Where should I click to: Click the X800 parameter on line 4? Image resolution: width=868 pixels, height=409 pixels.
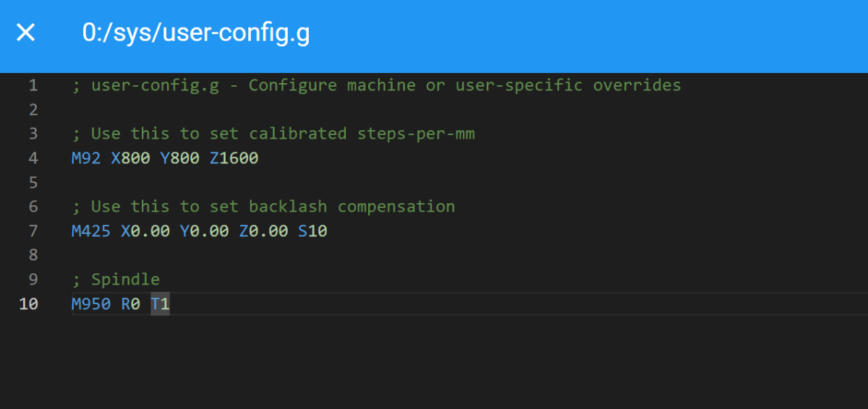[x=130, y=158]
